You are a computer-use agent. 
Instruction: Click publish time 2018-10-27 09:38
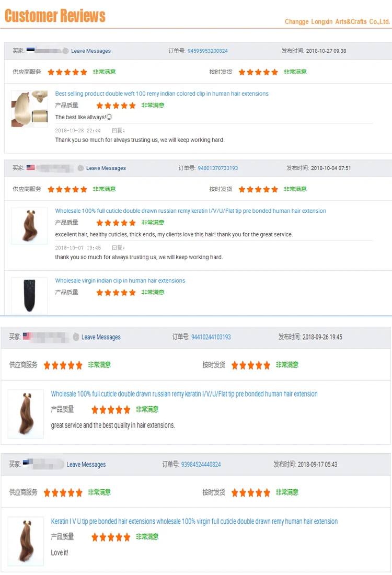(326, 51)
